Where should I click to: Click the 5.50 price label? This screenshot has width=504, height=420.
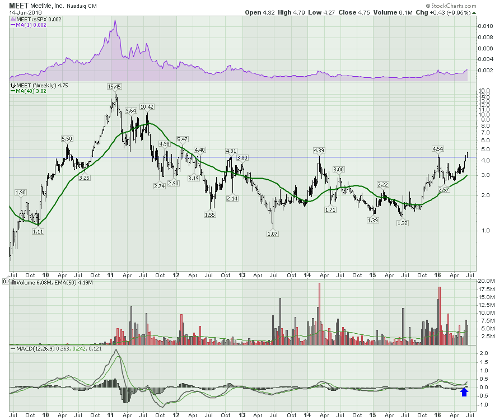point(67,138)
